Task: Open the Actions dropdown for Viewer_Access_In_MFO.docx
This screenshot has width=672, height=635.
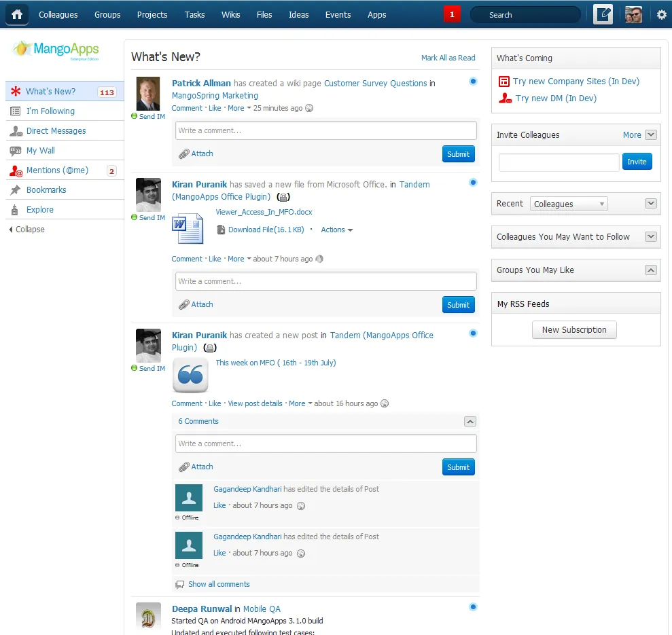Action: click(x=336, y=230)
